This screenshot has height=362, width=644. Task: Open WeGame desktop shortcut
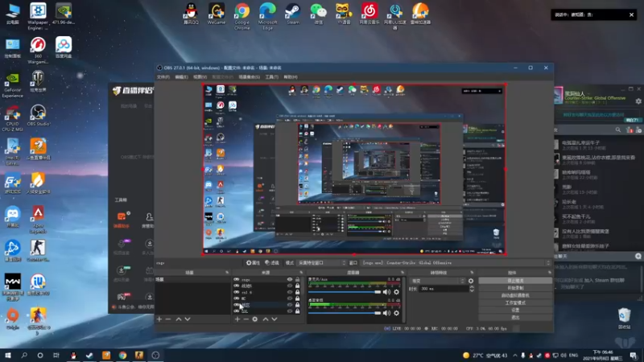click(x=217, y=14)
